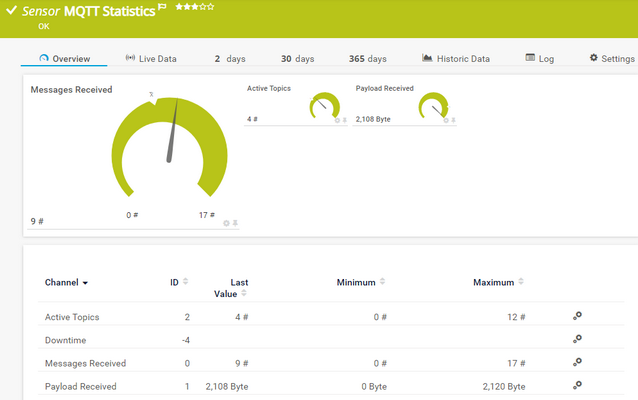Click the small gear under Messages Received gauge
638x400 pixels.
pyautogui.click(x=227, y=223)
